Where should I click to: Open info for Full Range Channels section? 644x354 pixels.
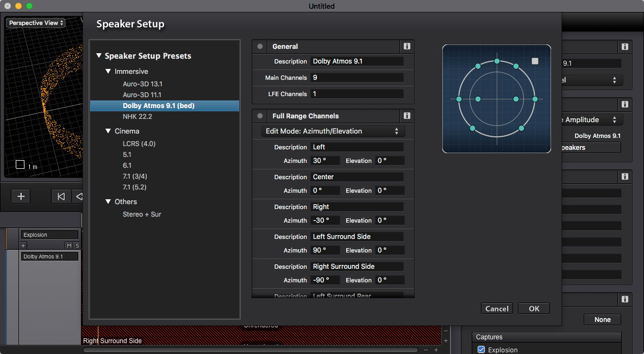[407, 116]
